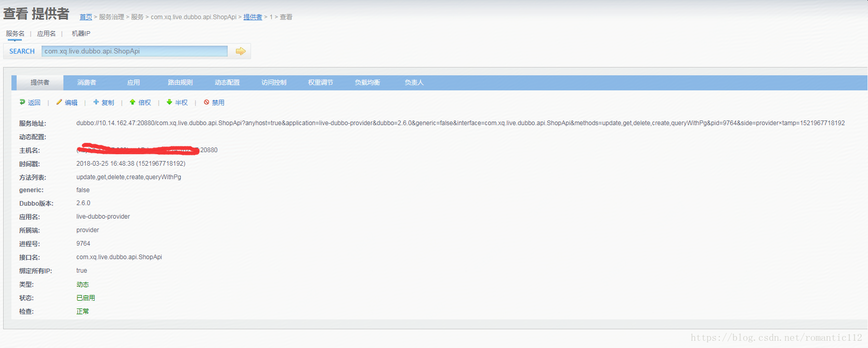Switch to the 应用 tab
868x348 pixels.
pyautogui.click(x=134, y=83)
